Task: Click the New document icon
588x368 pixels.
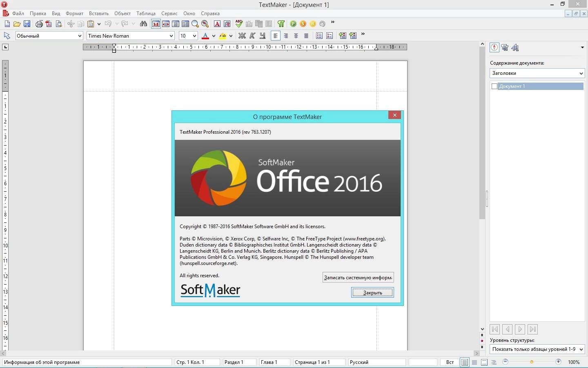Action: tap(7, 24)
